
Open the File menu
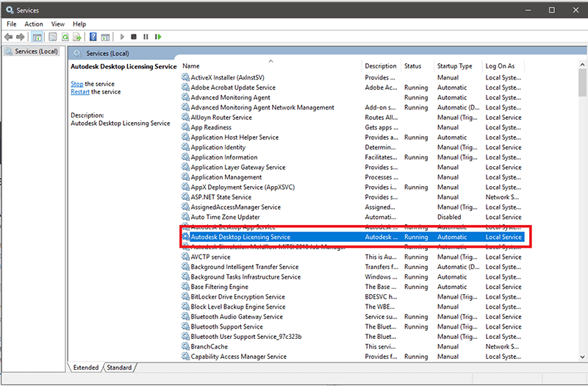coord(12,24)
